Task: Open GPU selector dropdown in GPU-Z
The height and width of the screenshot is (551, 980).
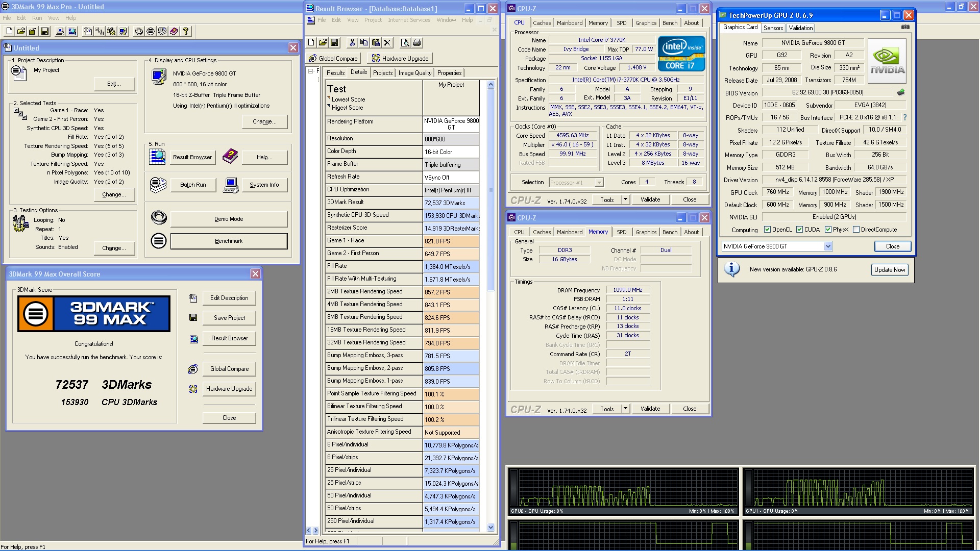Action: coord(828,246)
